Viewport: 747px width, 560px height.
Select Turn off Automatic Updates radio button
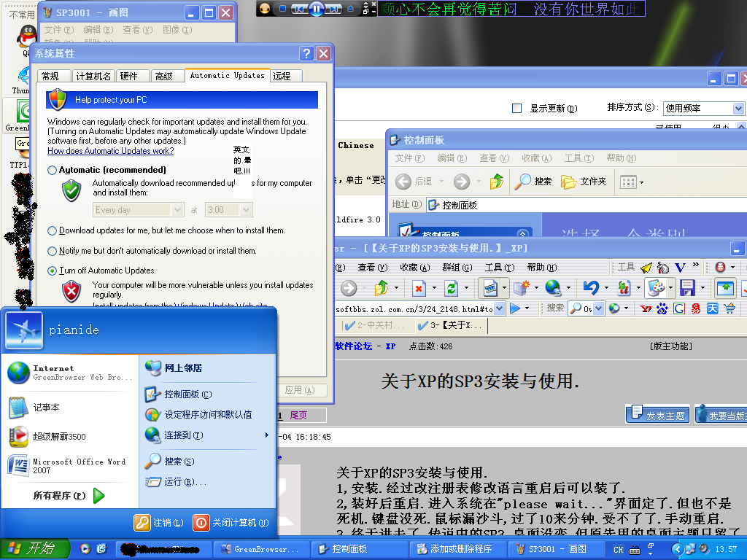[x=52, y=271]
